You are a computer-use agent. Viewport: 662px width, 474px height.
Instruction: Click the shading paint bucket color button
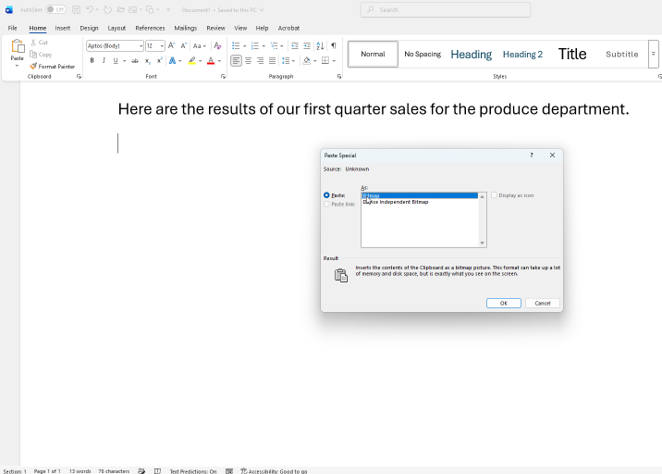[x=307, y=61]
